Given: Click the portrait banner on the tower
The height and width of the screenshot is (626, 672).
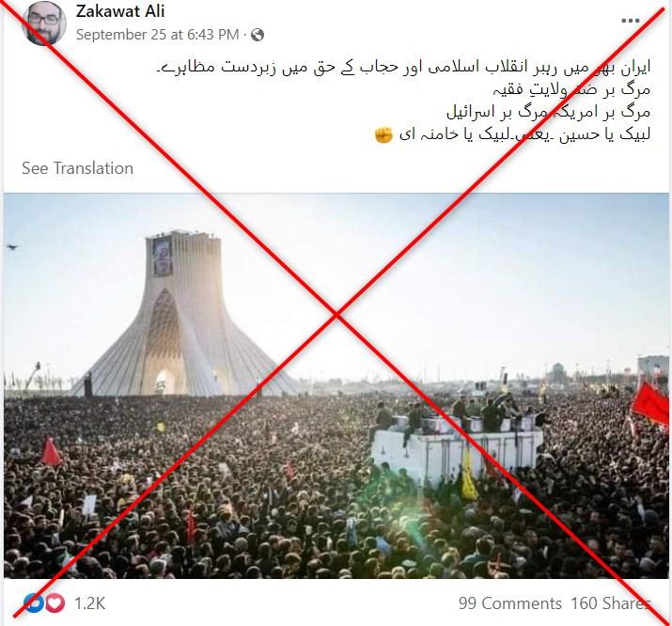Looking at the screenshot, I should 163,256.
